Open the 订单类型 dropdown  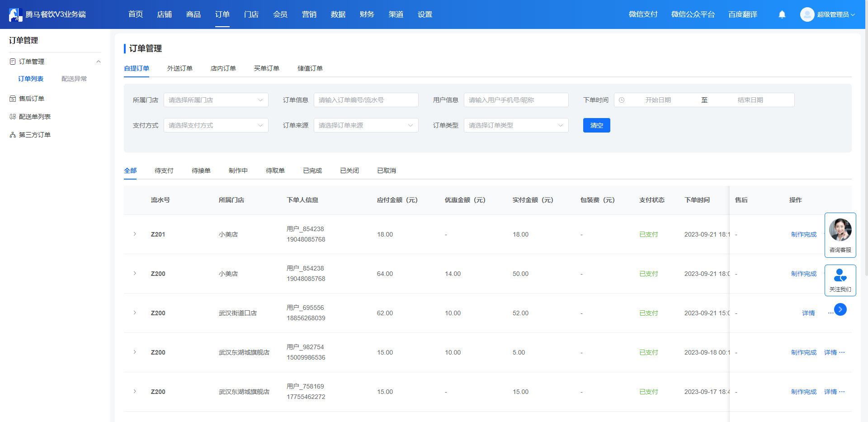pyautogui.click(x=516, y=125)
